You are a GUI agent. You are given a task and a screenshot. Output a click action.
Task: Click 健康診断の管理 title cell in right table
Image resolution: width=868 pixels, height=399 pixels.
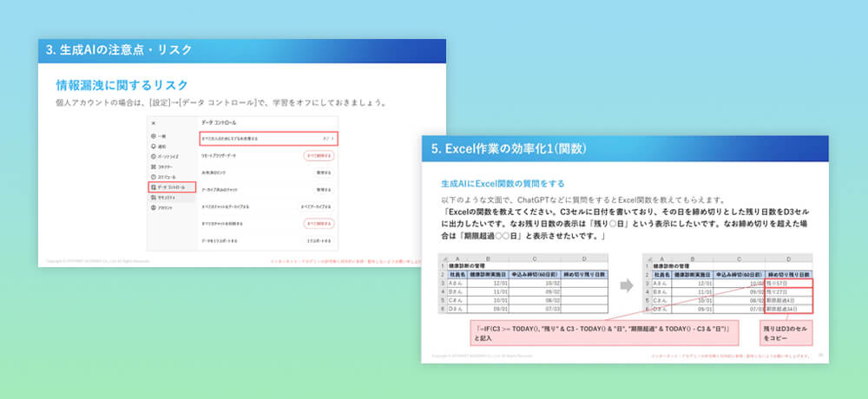671,266
